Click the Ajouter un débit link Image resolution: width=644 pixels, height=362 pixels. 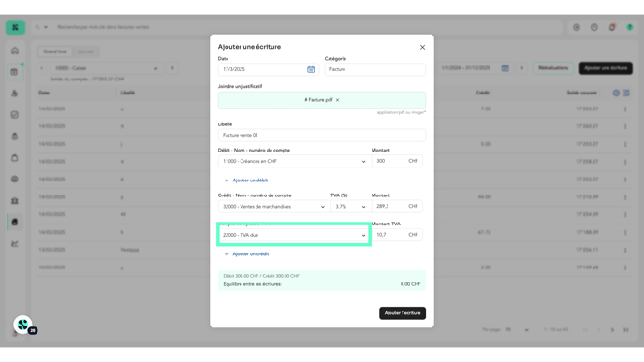tap(246, 181)
